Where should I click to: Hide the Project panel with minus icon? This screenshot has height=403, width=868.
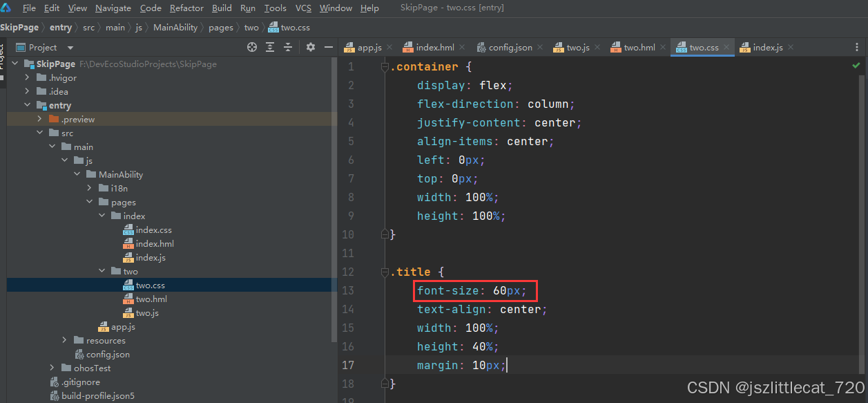[x=329, y=47]
